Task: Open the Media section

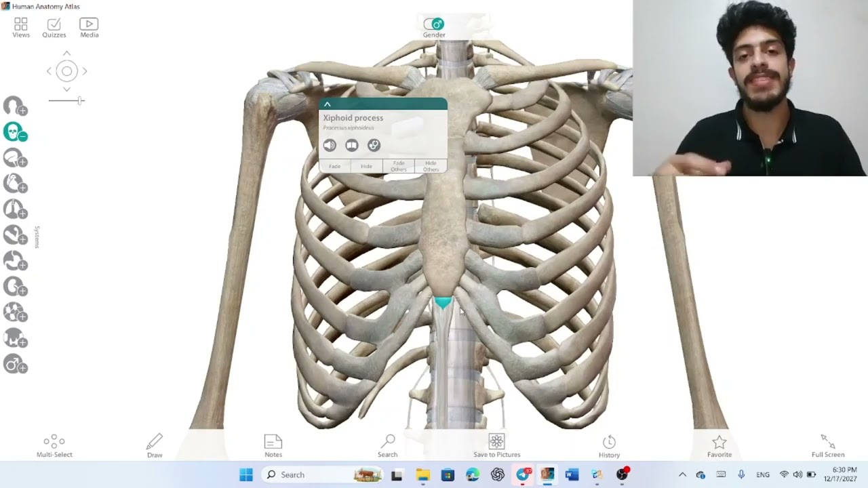Action: (89, 28)
